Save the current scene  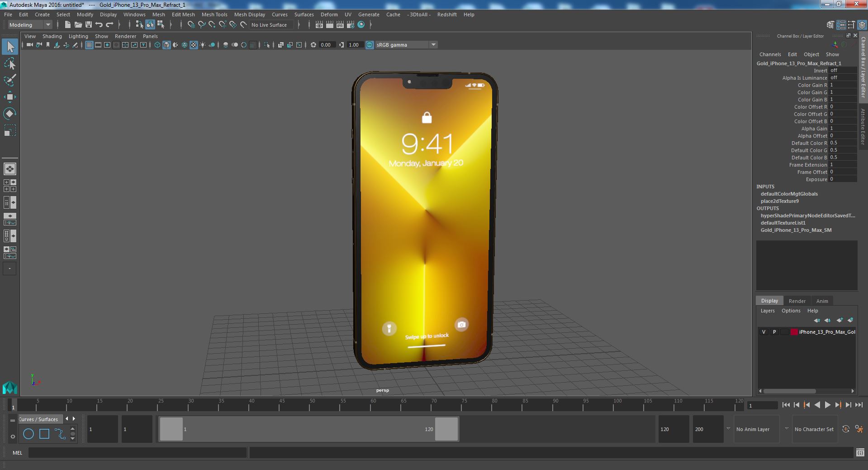click(88, 25)
